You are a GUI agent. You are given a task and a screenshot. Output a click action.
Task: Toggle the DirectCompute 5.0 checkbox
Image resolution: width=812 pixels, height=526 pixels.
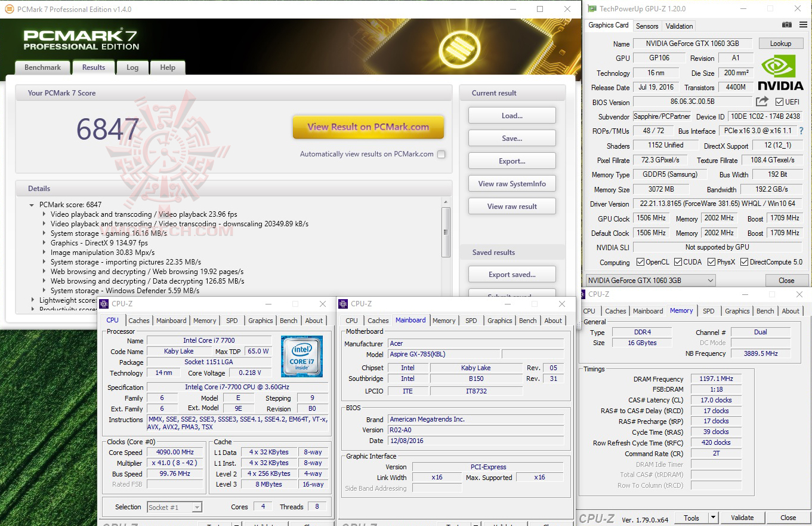tap(744, 262)
